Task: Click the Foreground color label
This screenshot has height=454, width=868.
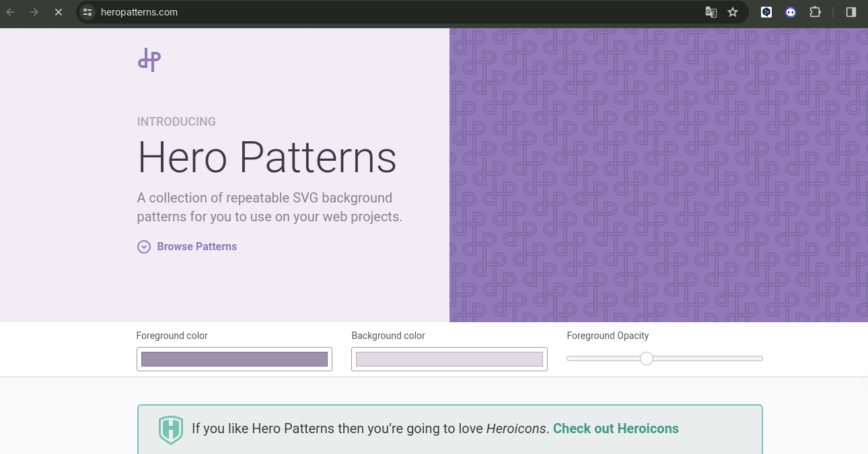Action: [172, 336]
